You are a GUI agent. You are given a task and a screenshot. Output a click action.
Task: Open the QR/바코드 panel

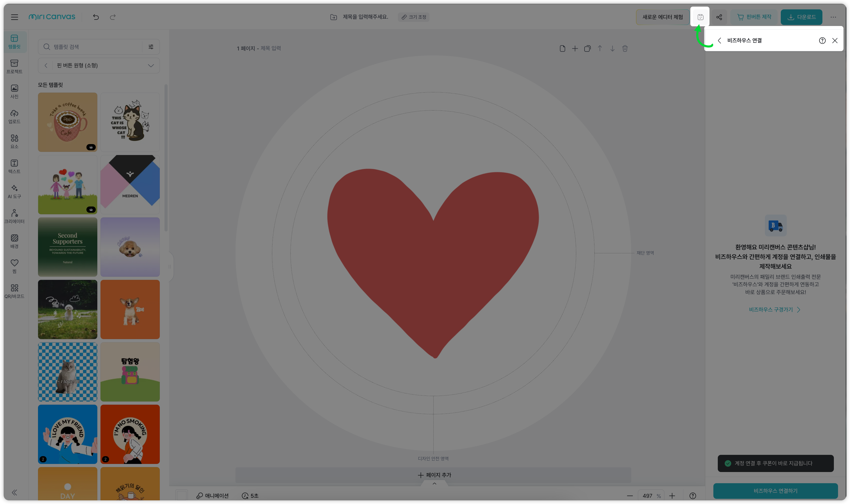[x=14, y=290]
